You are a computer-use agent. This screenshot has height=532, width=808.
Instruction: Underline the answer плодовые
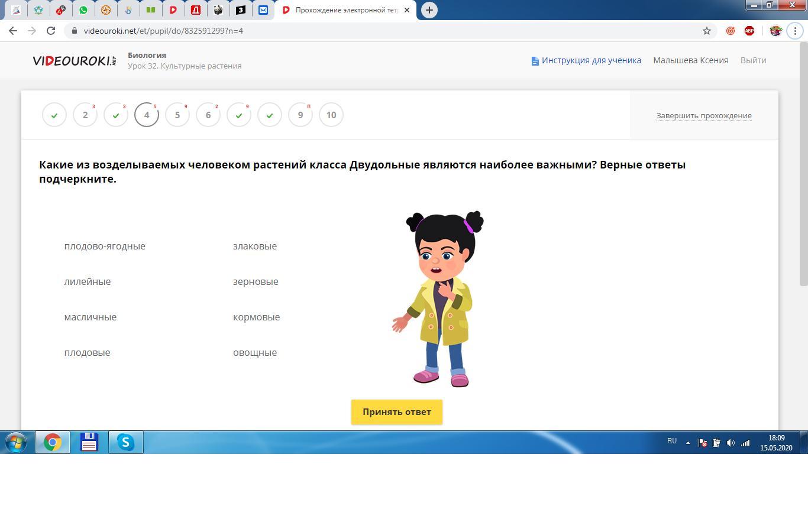click(87, 353)
